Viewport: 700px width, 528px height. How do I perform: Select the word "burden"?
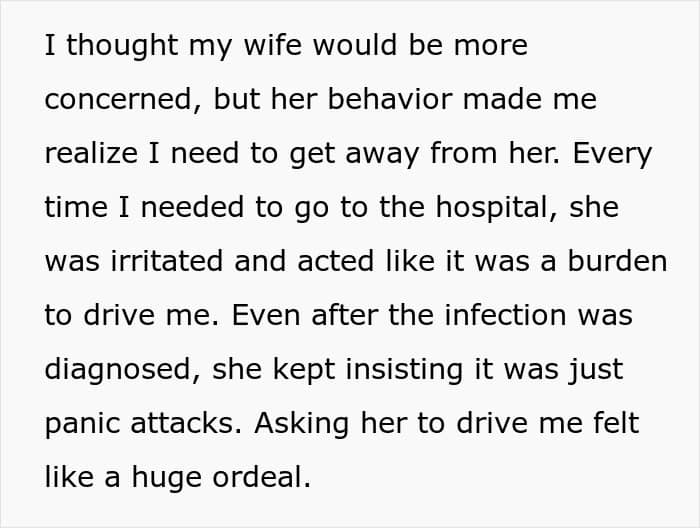pos(617,261)
